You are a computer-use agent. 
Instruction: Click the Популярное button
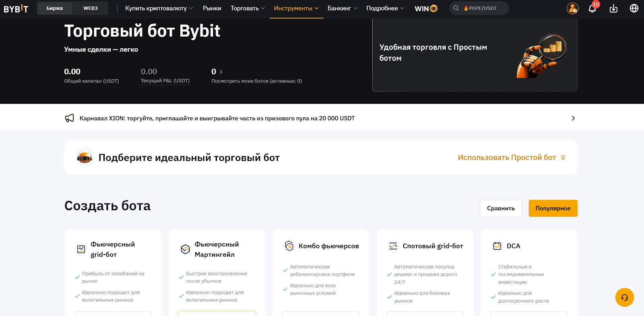tap(553, 208)
